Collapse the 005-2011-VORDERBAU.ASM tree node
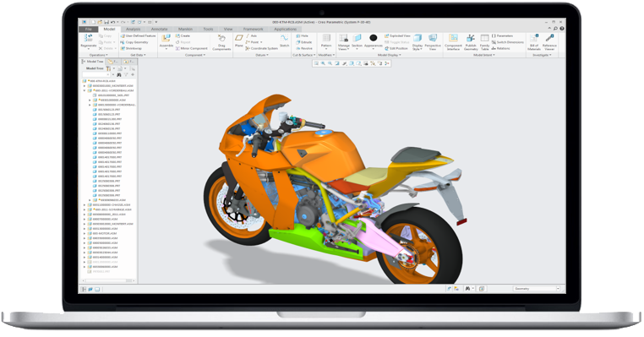 click(85, 90)
